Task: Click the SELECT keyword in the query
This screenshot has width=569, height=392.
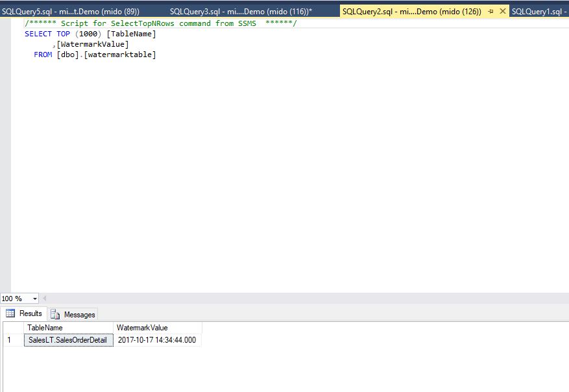Action: [x=38, y=34]
